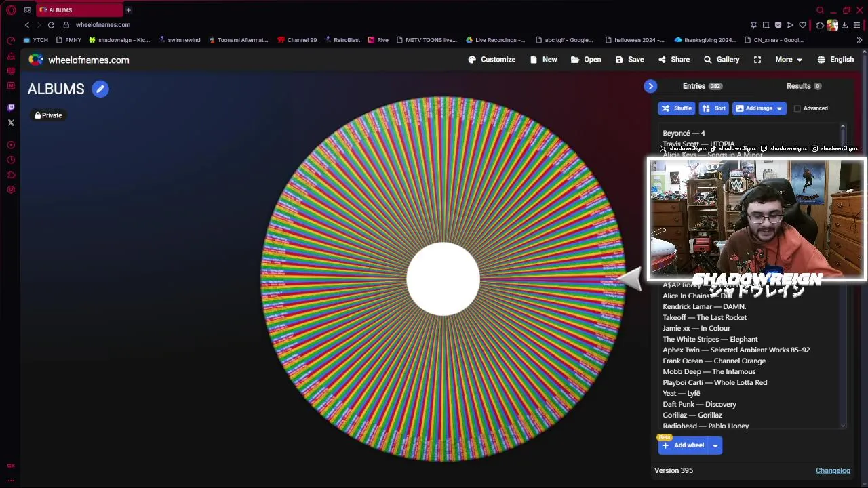Open the wheel Gallery

click(722, 60)
